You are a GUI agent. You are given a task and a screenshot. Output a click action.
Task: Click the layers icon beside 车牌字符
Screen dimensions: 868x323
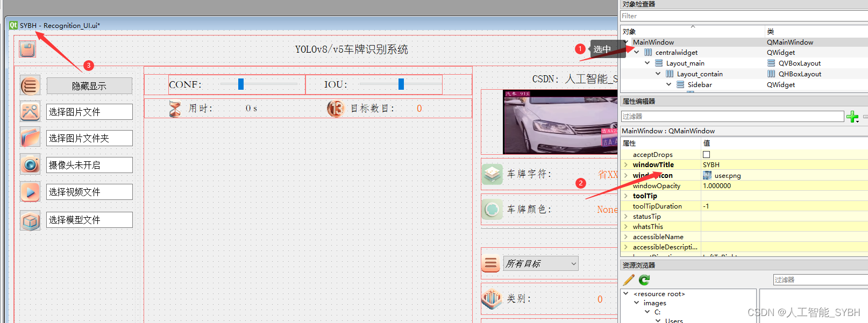pyautogui.click(x=492, y=174)
